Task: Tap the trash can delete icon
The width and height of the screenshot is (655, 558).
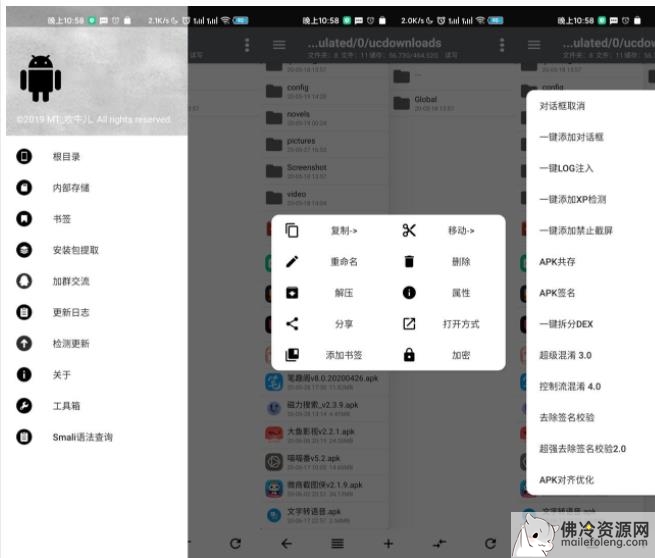Action: click(x=409, y=262)
